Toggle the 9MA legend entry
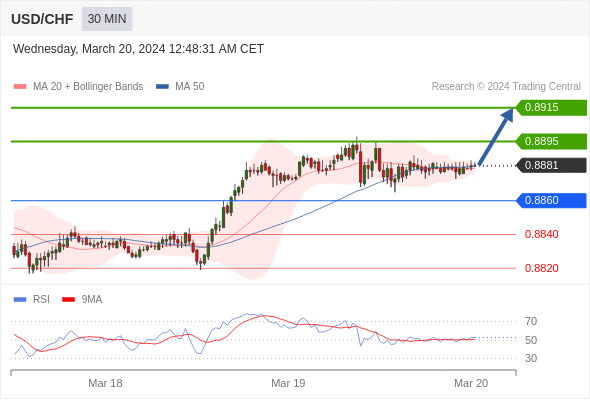Image resolution: width=590 pixels, height=400 pixels. pos(82,300)
